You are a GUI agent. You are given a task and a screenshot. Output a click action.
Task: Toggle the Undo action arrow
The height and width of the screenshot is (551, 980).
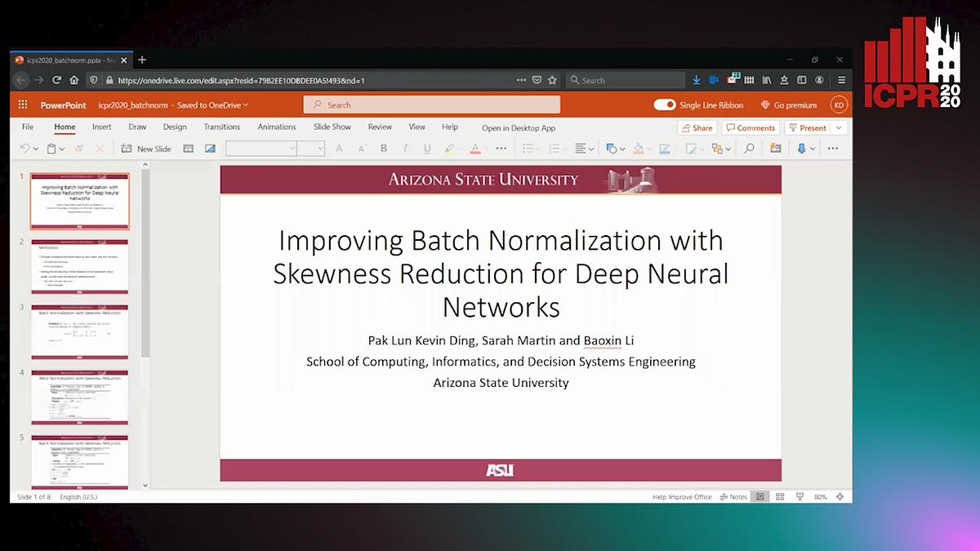[x=23, y=148]
